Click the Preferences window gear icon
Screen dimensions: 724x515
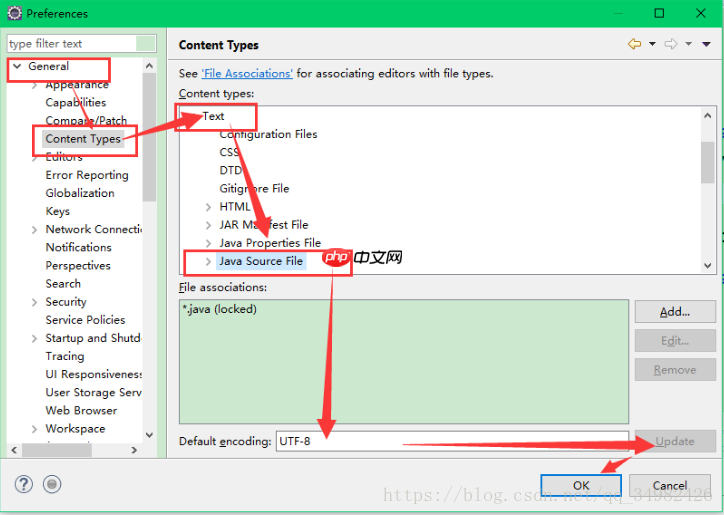pos(15,13)
